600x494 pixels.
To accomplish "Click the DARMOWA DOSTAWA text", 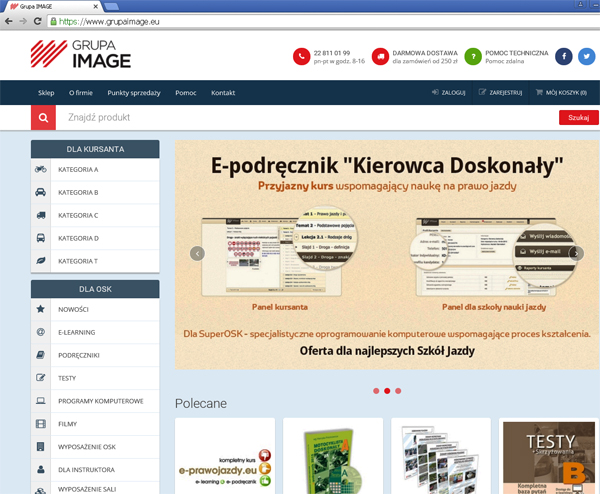I will [425, 53].
